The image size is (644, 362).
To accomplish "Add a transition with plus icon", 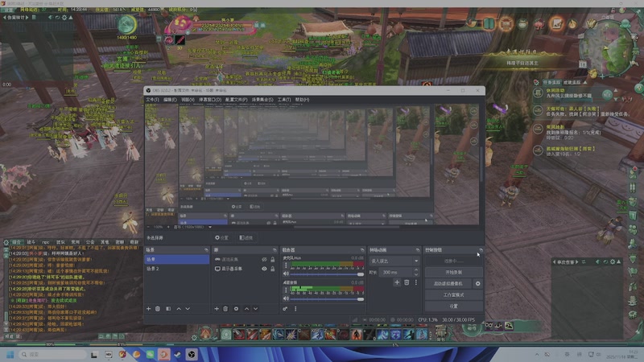I will coord(397,282).
